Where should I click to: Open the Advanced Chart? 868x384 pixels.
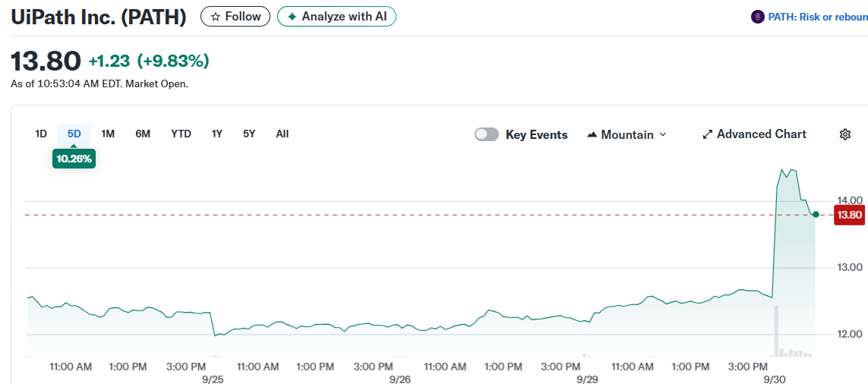pyautogui.click(x=754, y=134)
